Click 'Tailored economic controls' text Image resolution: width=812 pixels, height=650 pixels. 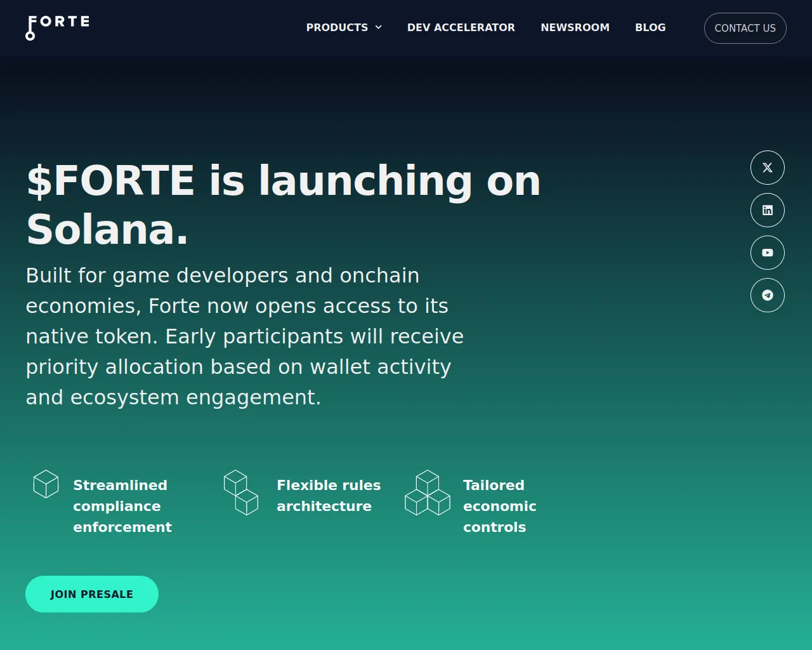click(x=500, y=506)
